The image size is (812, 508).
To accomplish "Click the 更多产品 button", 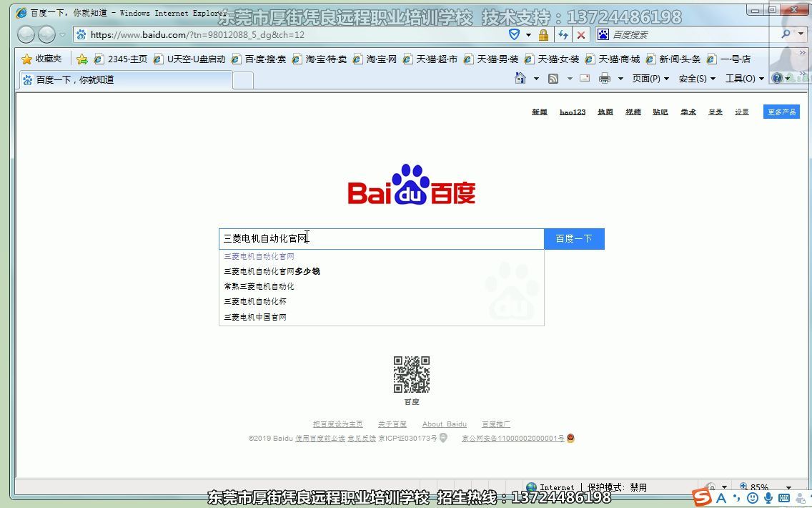I will coord(781,112).
